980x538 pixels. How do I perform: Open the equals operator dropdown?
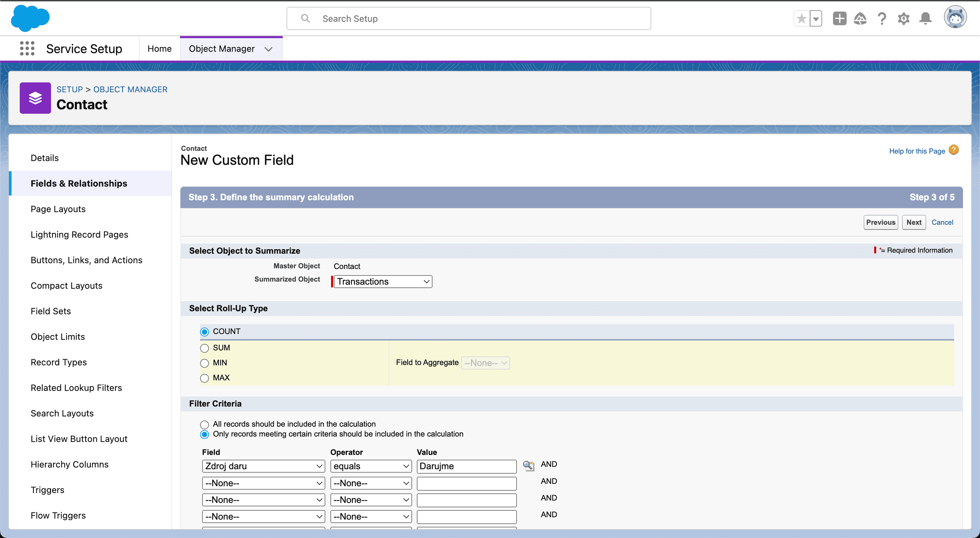click(371, 466)
